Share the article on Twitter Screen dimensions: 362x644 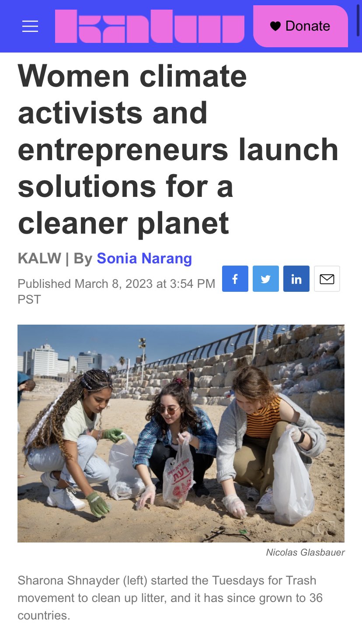(x=266, y=279)
